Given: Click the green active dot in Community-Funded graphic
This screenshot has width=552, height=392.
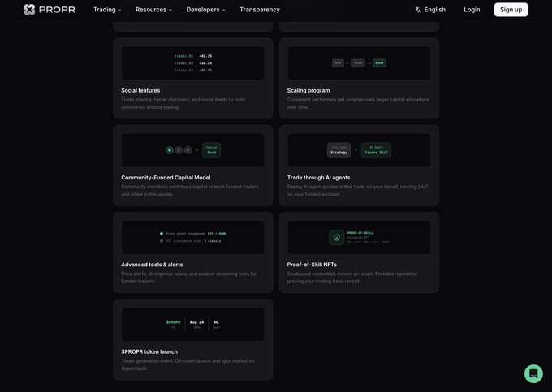Looking at the screenshot, I should click(x=170, y=150).
